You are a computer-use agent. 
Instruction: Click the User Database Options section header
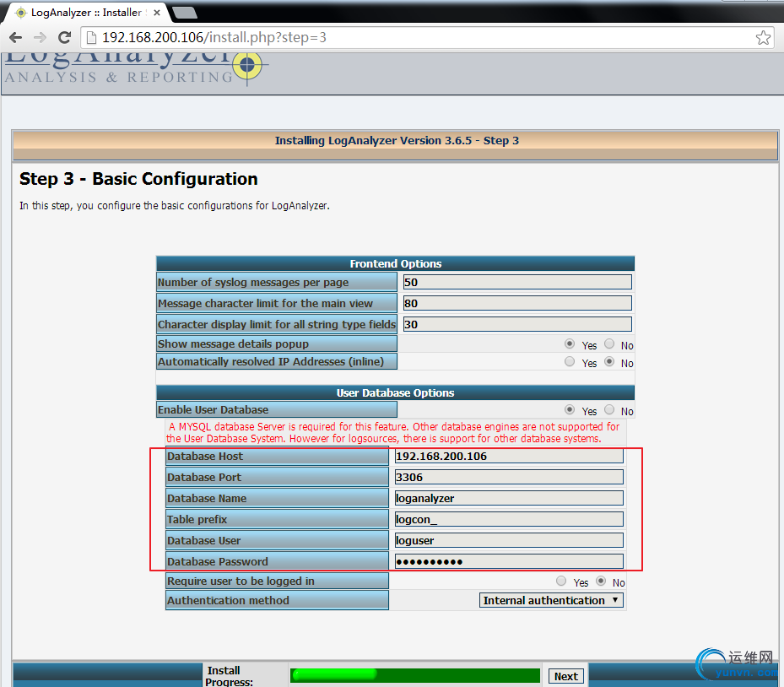(395, 392)
